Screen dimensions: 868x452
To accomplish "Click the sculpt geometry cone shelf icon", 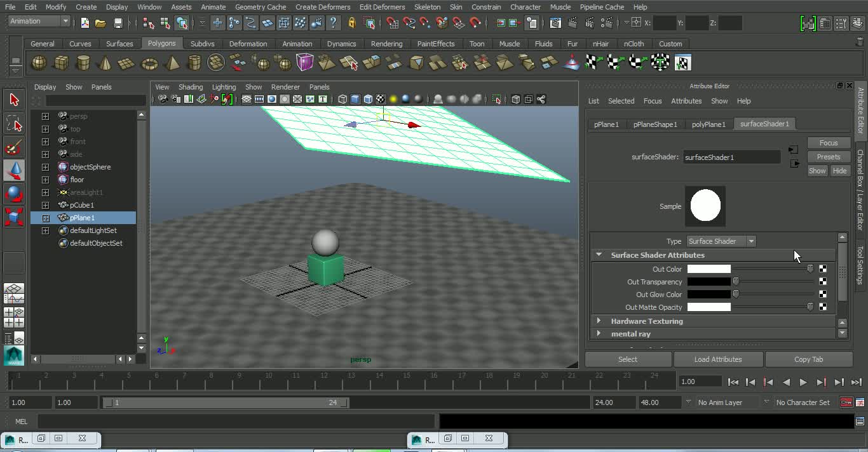I will tap(571, 63).
